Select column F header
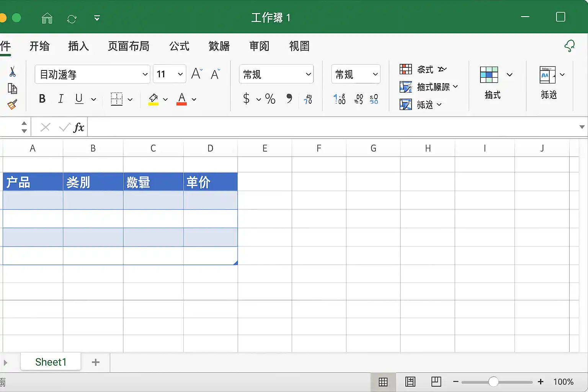588x392 pixels. (x=319, y=148)
